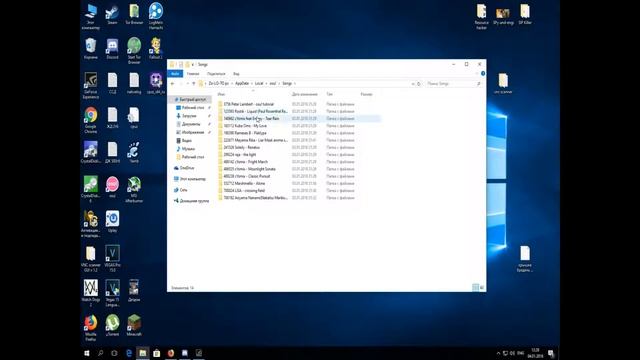Switch to large icons view button
640x360 pixels.
tap(482, 288)
